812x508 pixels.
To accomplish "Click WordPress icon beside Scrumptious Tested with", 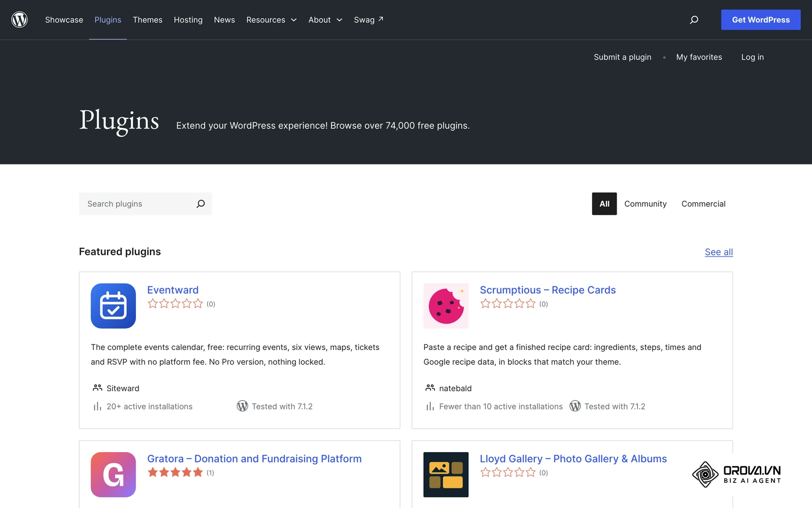I will pos(575,406).
